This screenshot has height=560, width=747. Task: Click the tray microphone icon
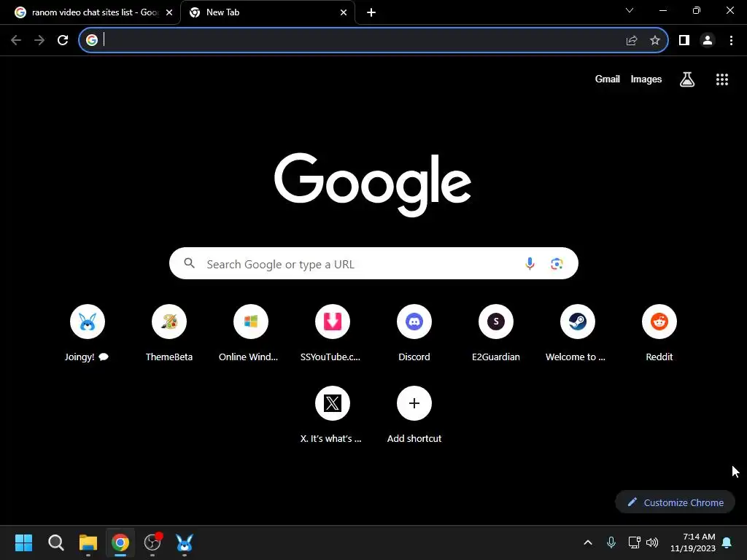click(x=611, y=542)
